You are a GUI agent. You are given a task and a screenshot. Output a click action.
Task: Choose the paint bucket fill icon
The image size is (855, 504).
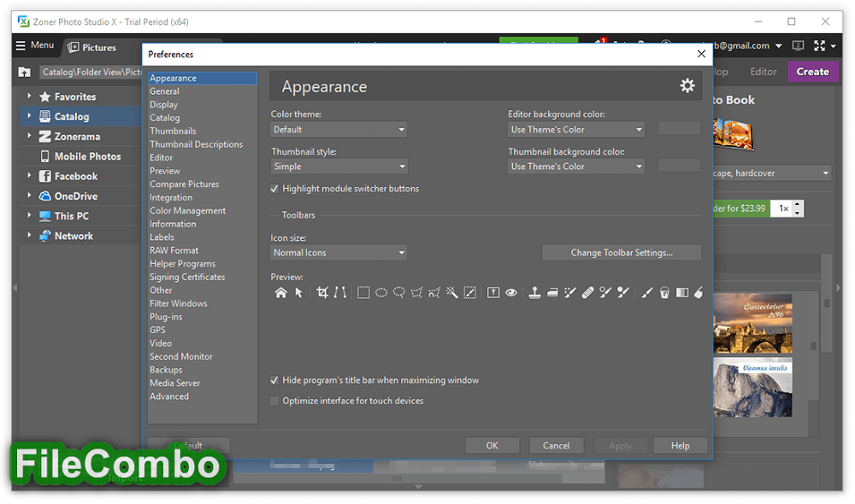tap(664, 293)
